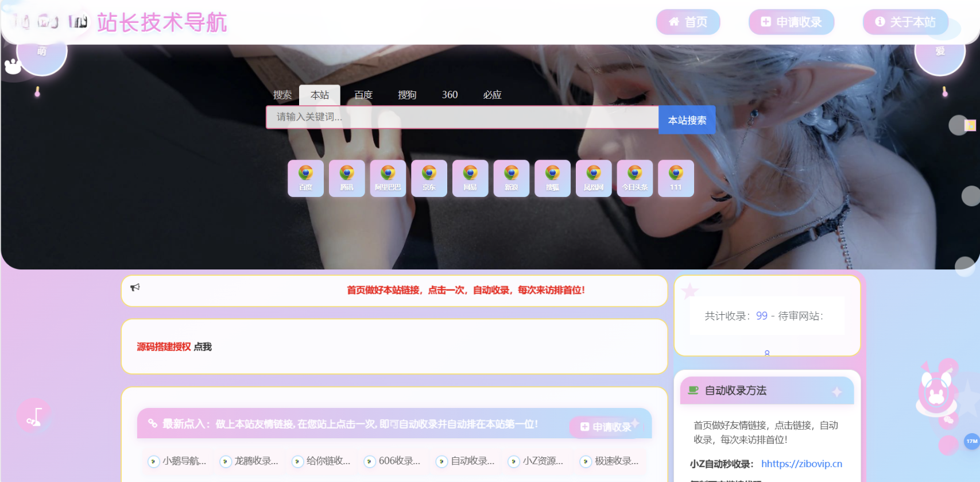Click the 搜索 label tab
Viewport: 980px width, 482px height.
pyautogui.click(x=282, y=95)
